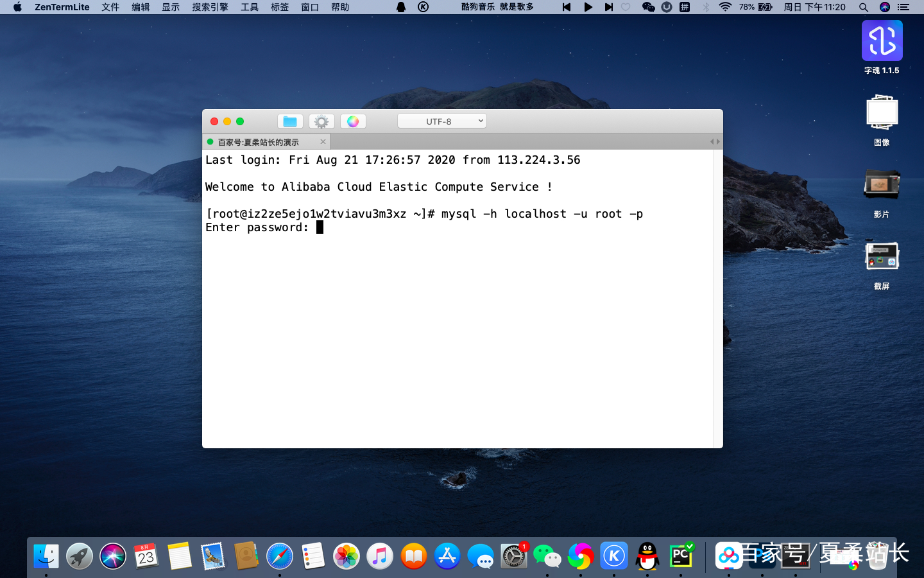Open Notes from the Dock
The height and width of the screenshot is (578, 924).
click(180, 556)
